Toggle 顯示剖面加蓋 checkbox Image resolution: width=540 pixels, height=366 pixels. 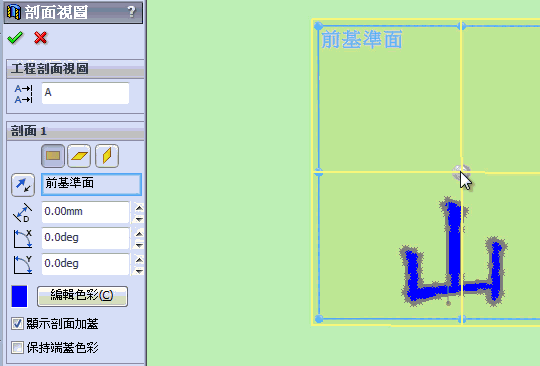coord(17,324)
